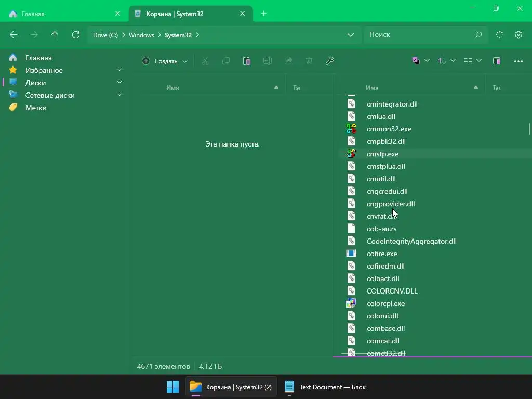Open the selection options dropdown arrow
Viewport: 532px width, 399px height.
(427, 61)
